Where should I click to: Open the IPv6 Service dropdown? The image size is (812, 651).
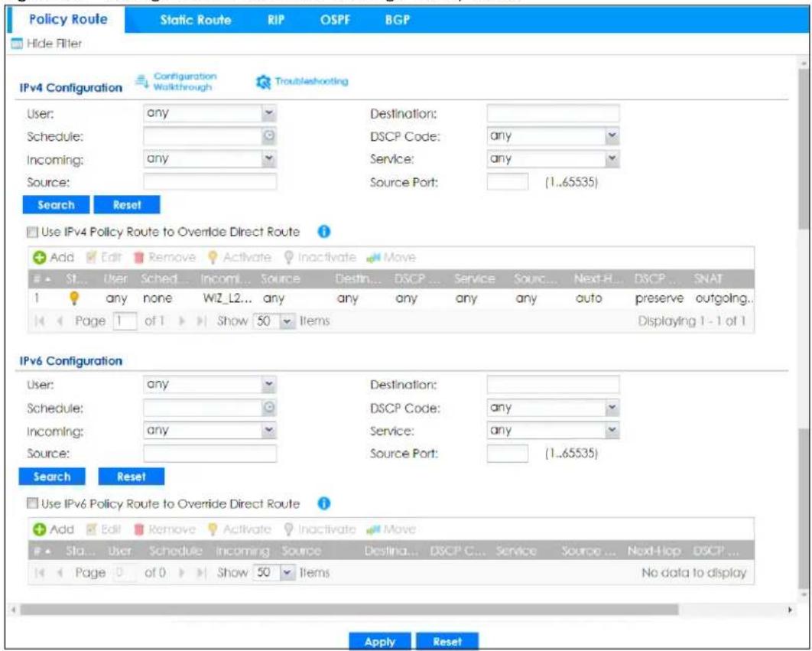point(612,430)
